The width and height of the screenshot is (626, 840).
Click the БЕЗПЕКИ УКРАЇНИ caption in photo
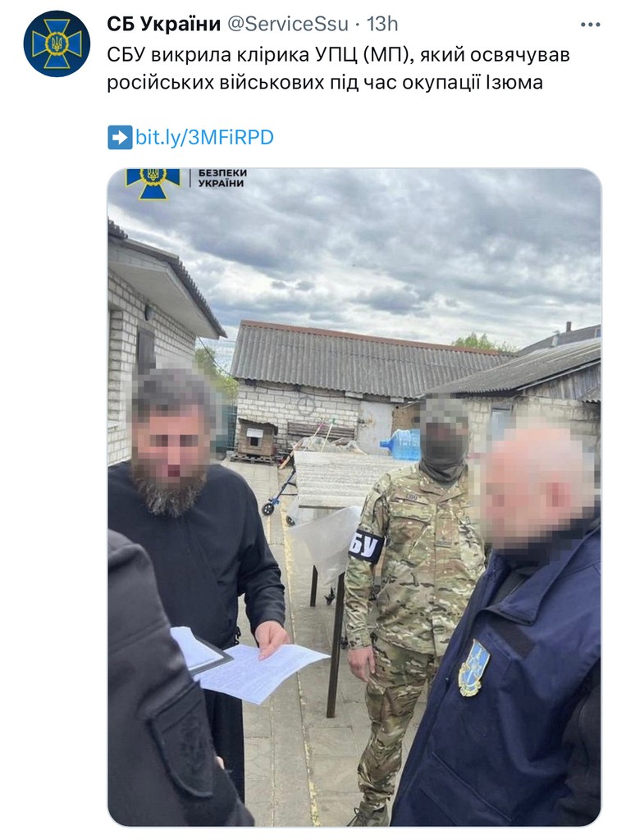pos(222,178)
